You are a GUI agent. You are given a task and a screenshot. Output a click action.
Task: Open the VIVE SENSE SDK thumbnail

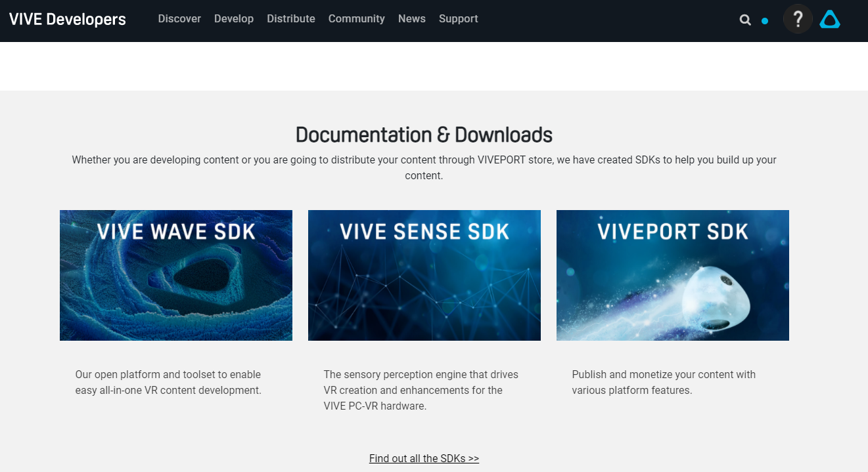click(x=424, y=275)
